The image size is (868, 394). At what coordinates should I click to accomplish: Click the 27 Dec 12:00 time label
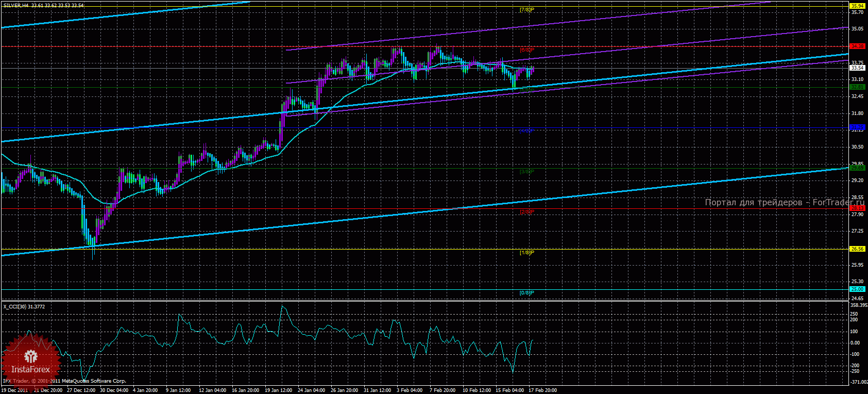coord(81,390)
